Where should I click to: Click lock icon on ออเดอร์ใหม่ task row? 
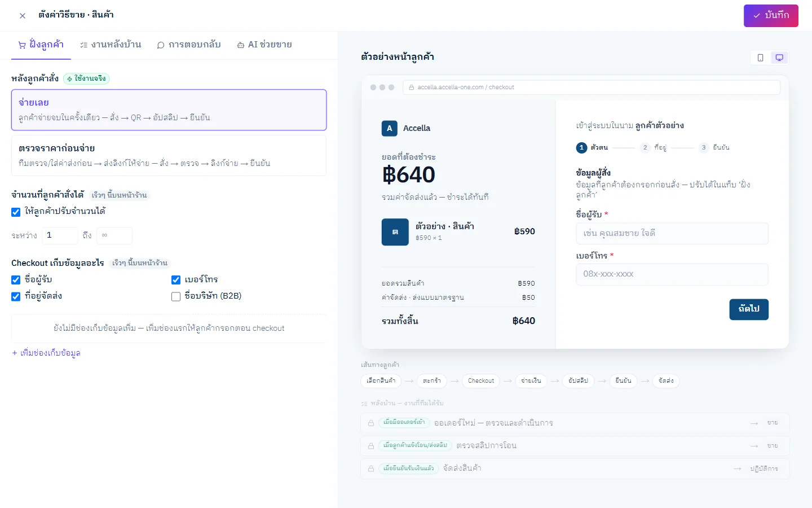(x=371, y=423)
